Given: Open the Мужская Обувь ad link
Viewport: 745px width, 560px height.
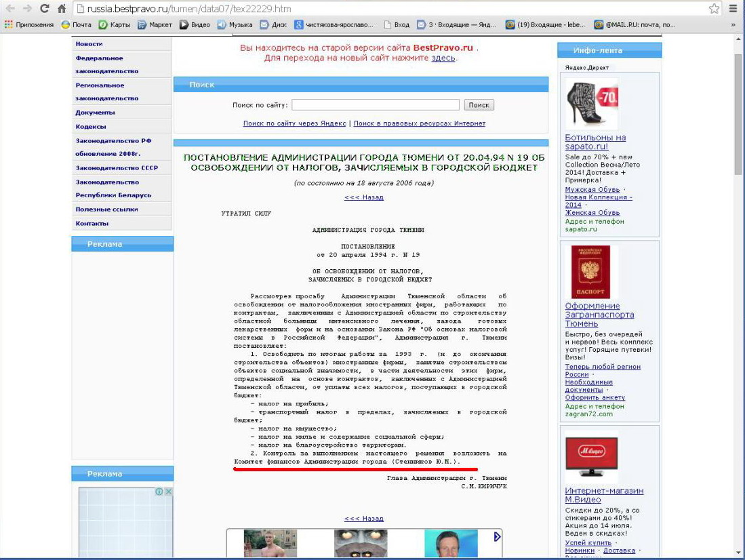Looking at the screenshot, I should (592, 190).
